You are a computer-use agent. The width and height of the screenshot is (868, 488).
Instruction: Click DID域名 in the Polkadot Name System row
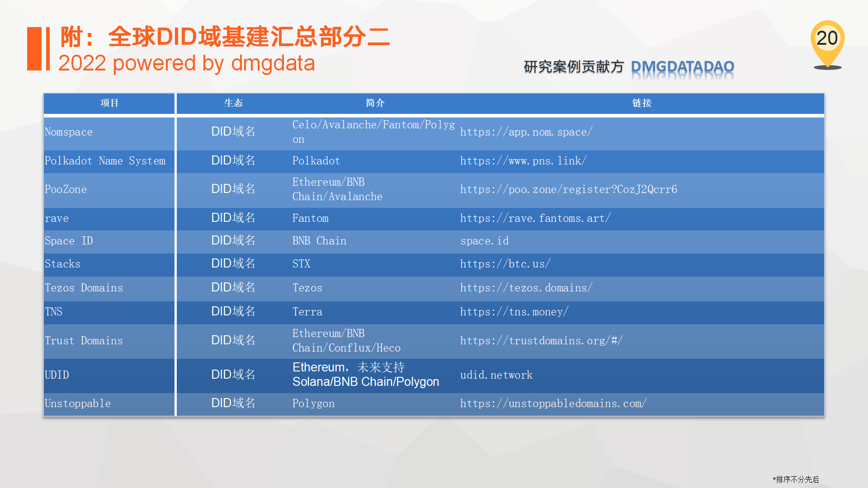pos(233,160)
